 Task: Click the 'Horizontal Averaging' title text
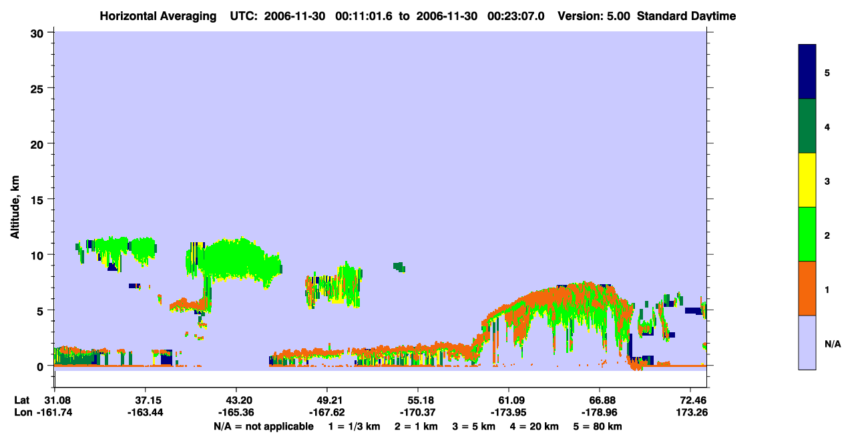tap(159, 16)
